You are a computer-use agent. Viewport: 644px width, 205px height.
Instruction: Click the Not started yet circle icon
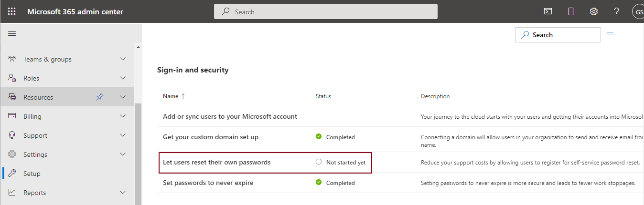click(319, 162)
